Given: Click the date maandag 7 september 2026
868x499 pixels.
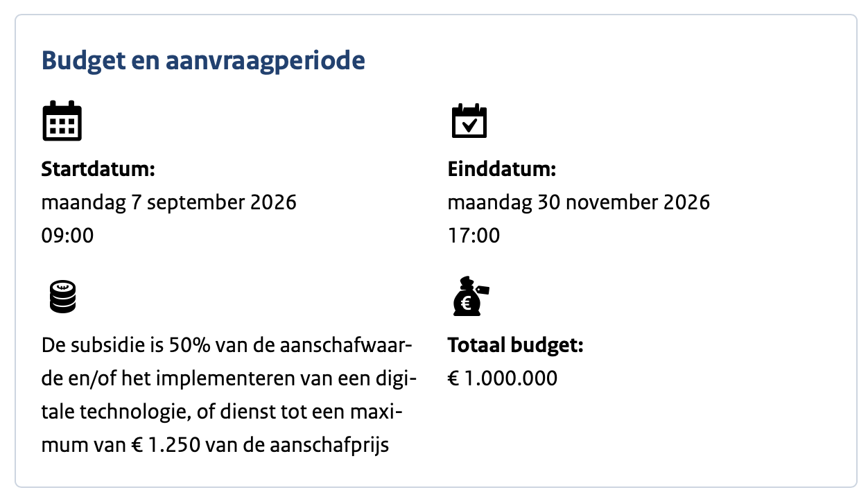Looking at the screenshot, I should click(x=169, y=202).
